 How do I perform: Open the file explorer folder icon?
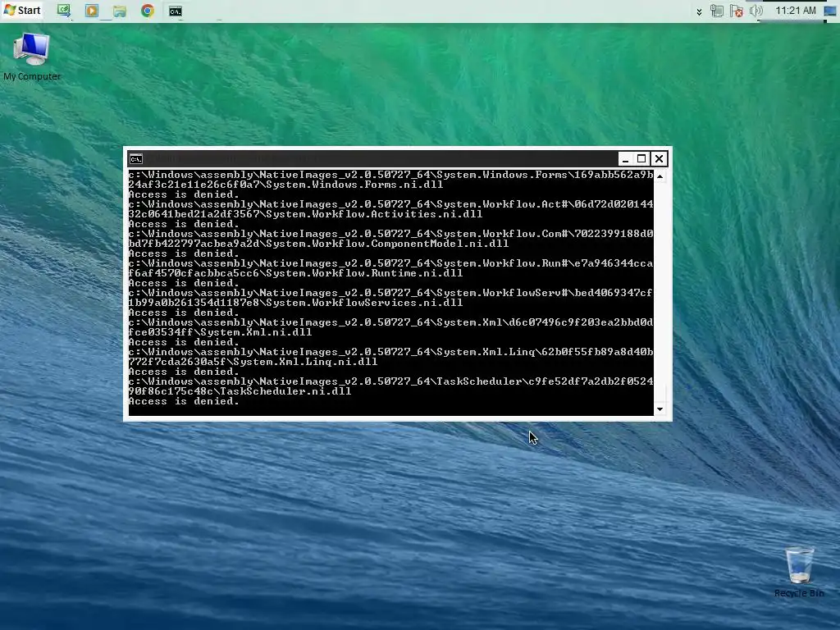point(120,11)
